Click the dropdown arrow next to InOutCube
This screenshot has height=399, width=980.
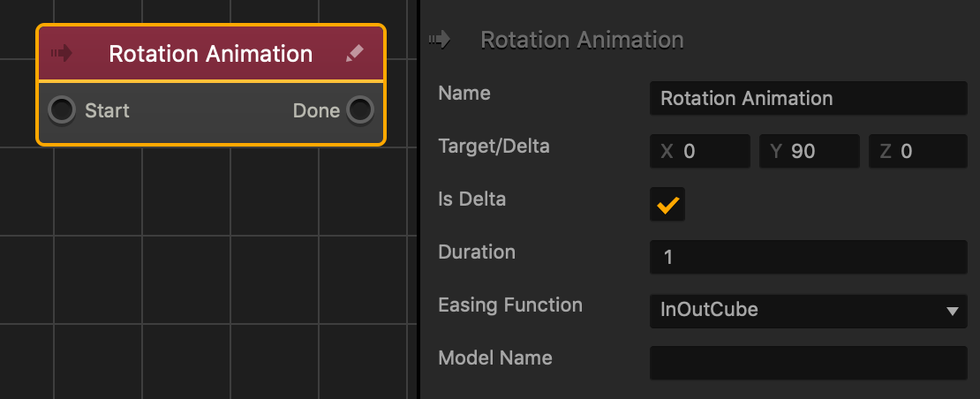952,311
